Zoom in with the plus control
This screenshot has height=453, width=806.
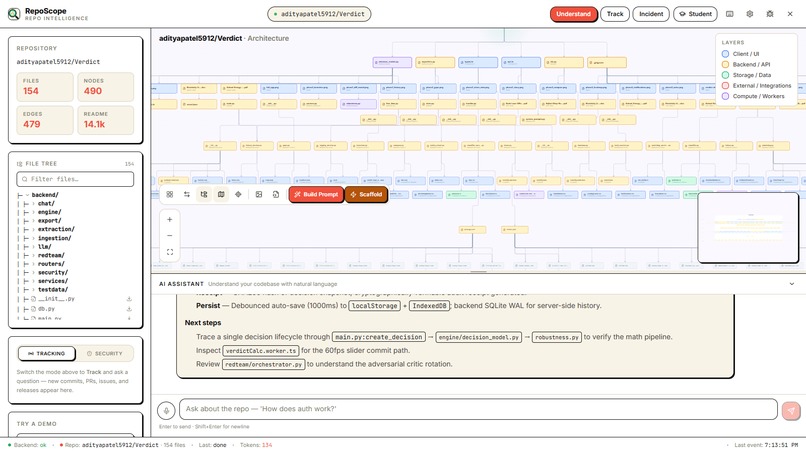[170, 220]
